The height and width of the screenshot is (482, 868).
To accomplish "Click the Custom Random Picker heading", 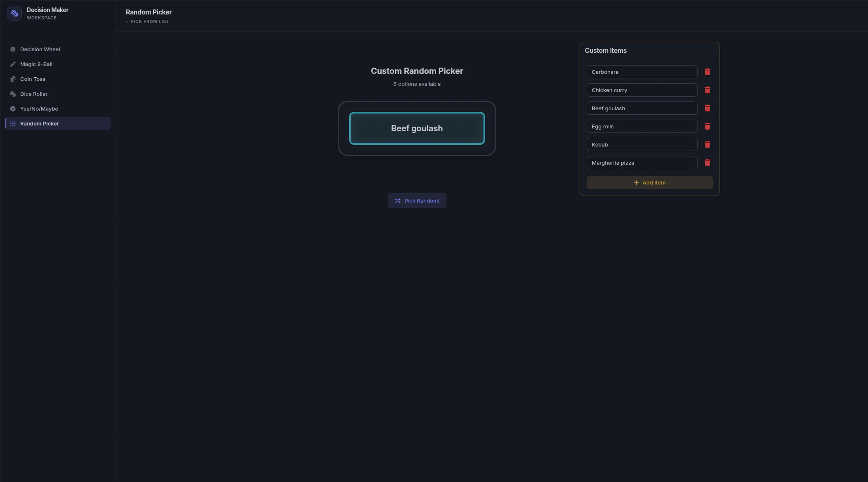I will coord(417,71).
